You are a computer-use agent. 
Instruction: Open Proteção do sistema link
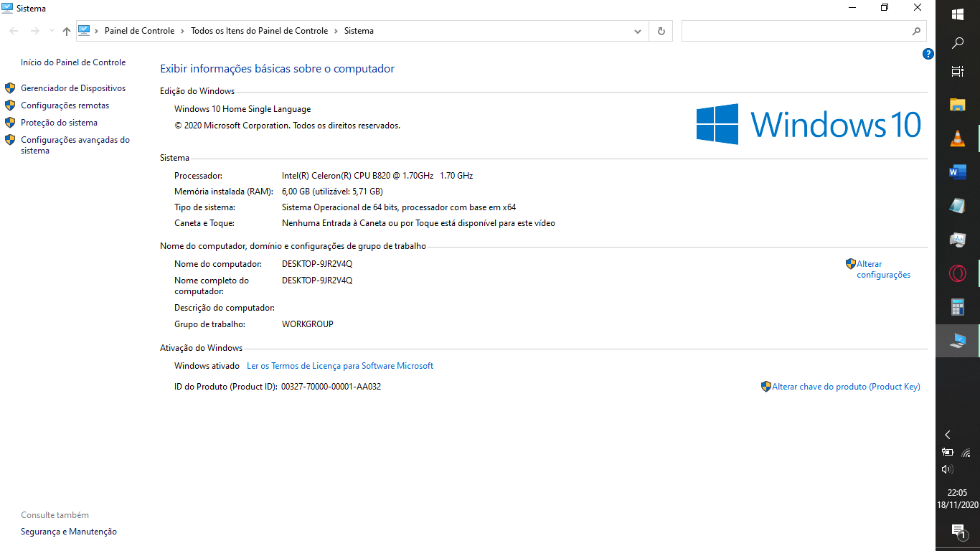point(59,123)
